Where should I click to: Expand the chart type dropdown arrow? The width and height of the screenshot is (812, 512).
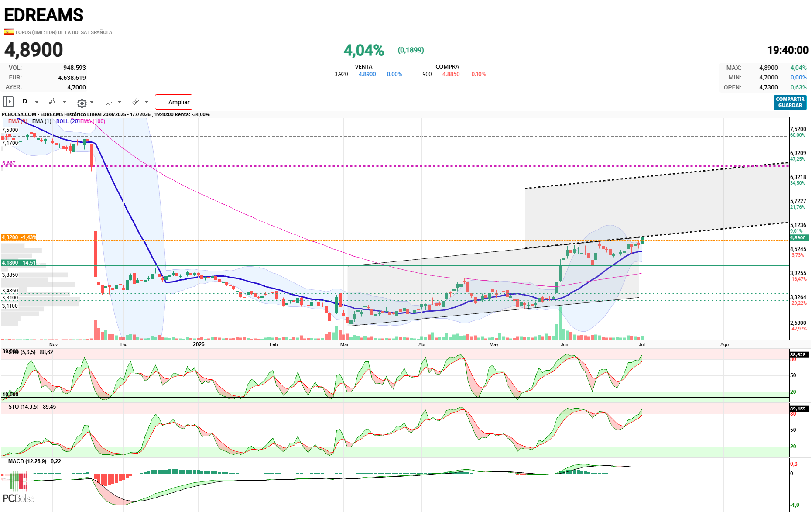tap(64, 102)
